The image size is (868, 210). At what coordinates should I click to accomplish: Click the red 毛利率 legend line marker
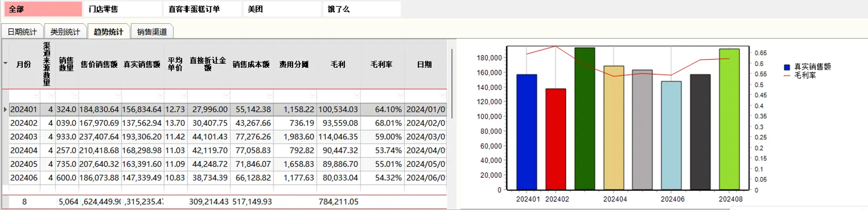pos(787,76)
